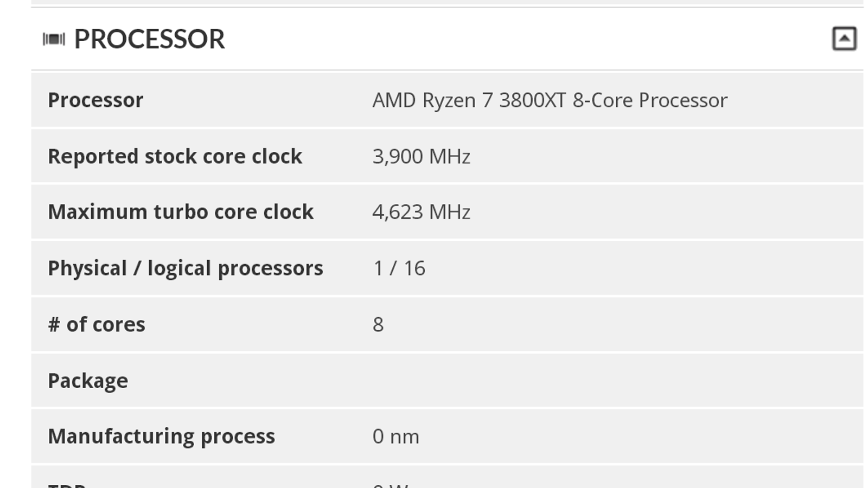Click the # of cores label

coord(97,325)
